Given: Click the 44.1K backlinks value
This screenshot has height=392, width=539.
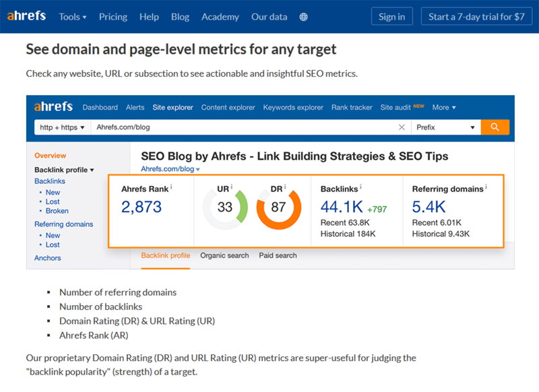Looking at the screenshot, I should point(342,207).
